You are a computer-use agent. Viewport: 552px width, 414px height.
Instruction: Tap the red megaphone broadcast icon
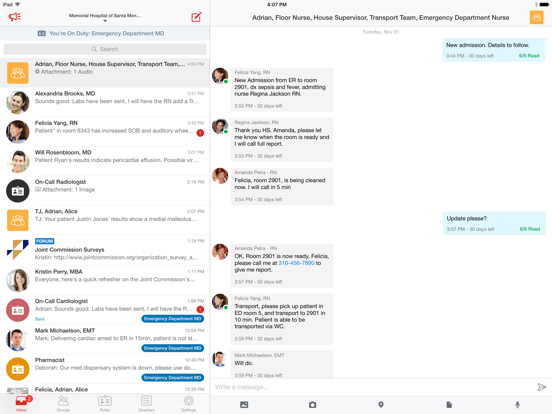pyautogui.click(x=15, y=17)
